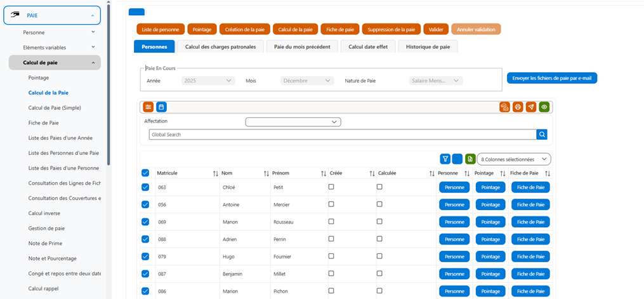This screenshot has height=299, width=644.
Task: Open the Affectation dropdown
Action: pos(293,122)
